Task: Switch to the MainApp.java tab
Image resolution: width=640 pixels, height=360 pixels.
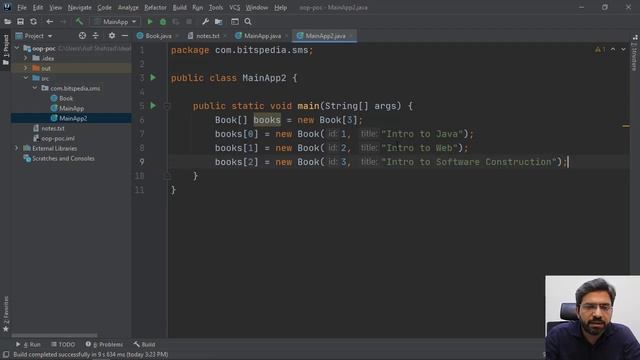Action: 262,36
